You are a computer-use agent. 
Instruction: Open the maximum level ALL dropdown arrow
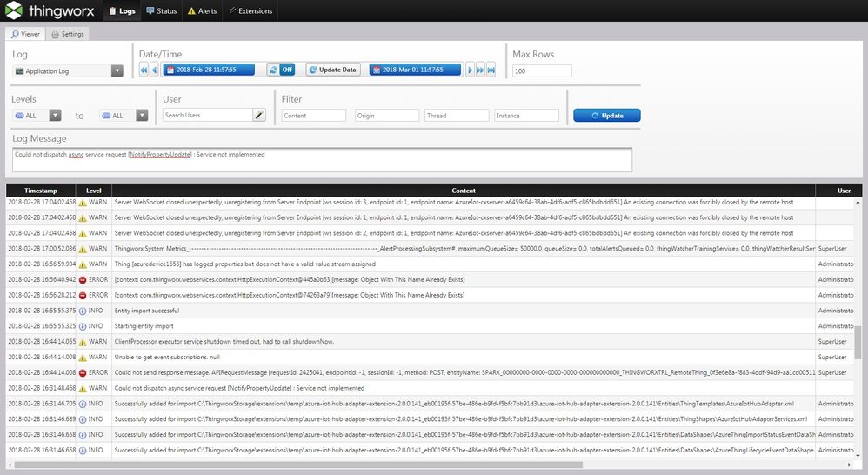coord(143,115)
